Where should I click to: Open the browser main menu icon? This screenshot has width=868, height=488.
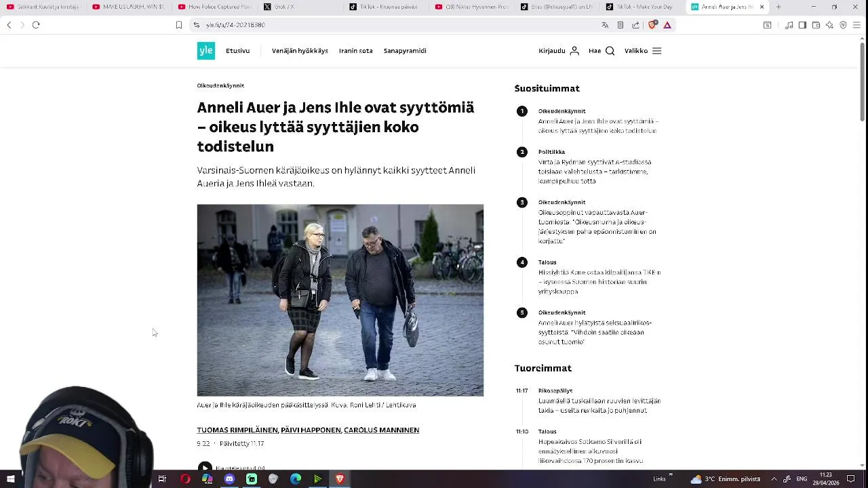click(856, 25)
